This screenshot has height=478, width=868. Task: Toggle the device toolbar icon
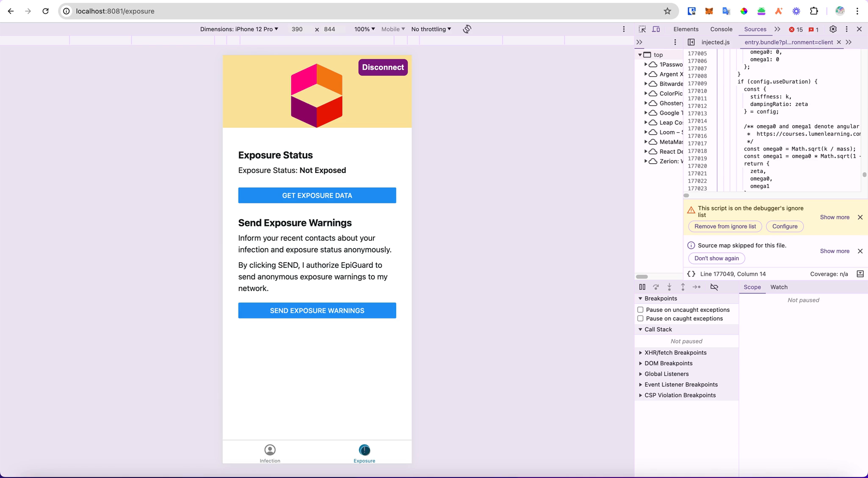[656, 29]
